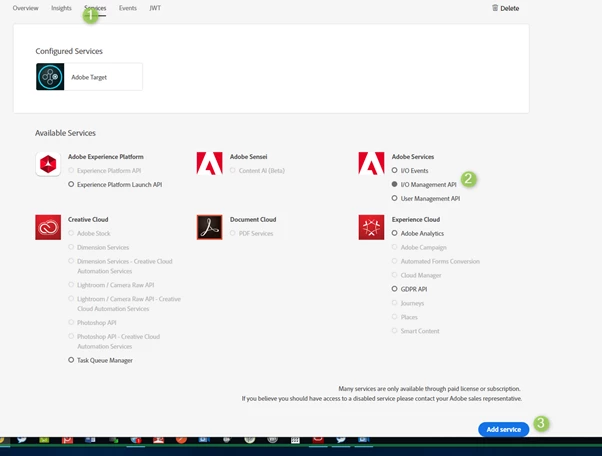The width and height of the screenshot is (602, 456).
Task: Select the Content AI (Beta) option
Action: 257,170
